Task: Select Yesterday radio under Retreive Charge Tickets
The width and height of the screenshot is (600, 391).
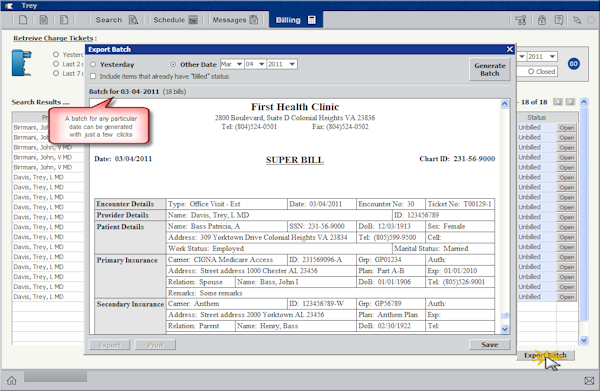Action: coord(56,54)
